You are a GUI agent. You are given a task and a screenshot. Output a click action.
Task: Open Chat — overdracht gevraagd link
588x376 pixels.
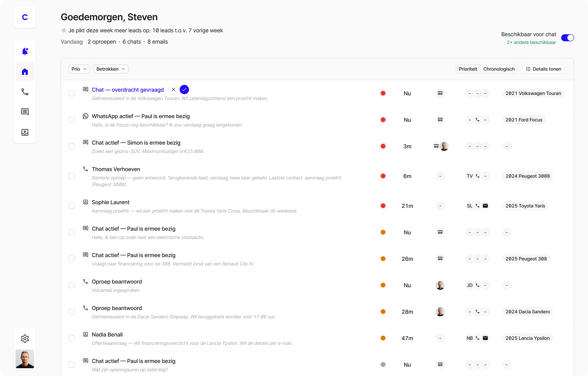click(x=128, y=90)
